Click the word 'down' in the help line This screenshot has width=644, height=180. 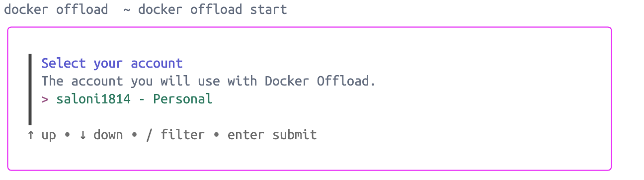[x=108, y=135]
